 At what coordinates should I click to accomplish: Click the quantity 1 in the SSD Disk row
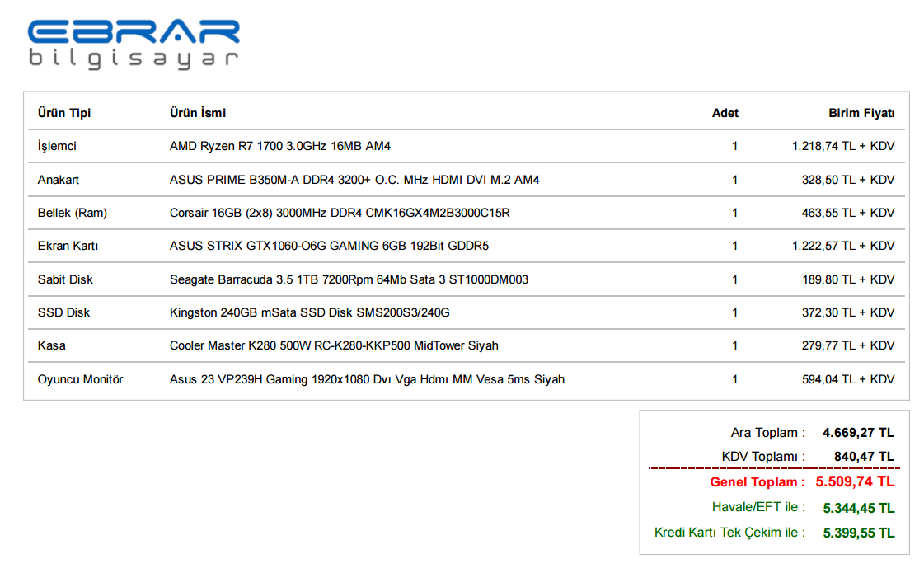(x=735, y=312)
